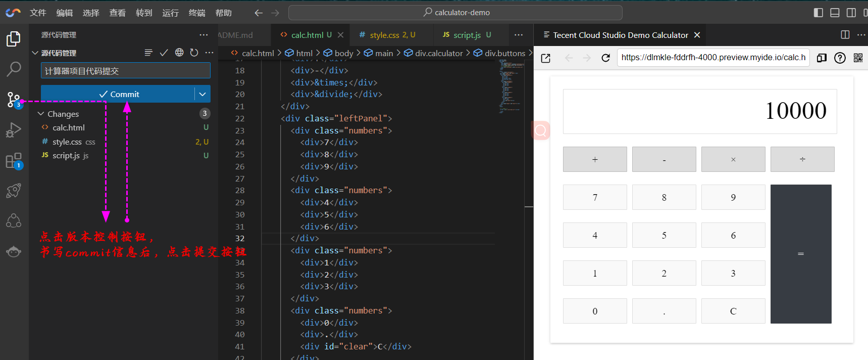
Task: Close the calc.html editor tab
Action: pos(341,35)
